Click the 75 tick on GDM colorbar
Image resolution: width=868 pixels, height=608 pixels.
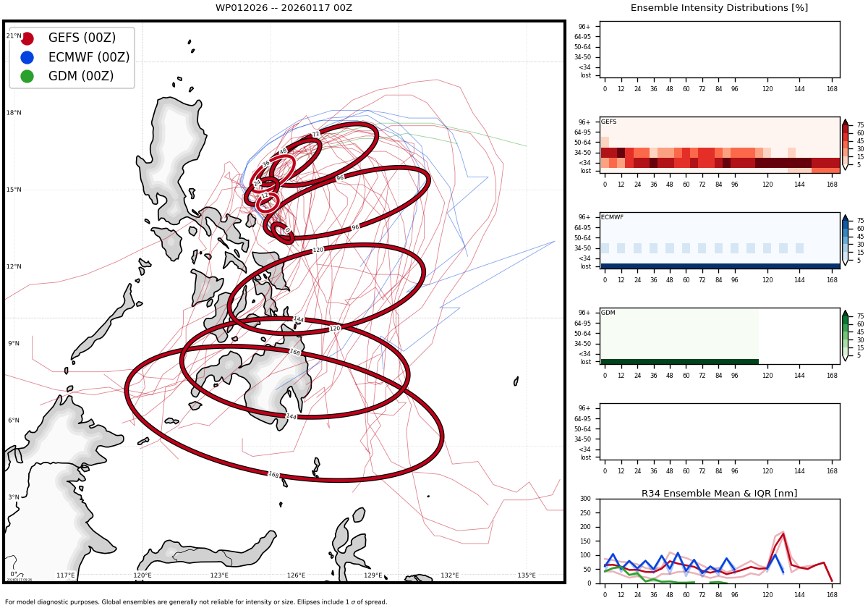861,316
